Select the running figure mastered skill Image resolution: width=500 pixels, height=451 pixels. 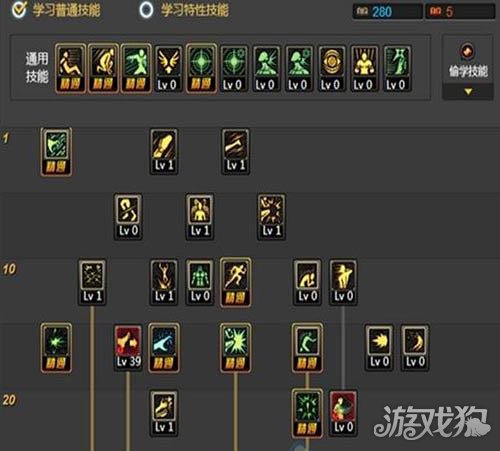tap(235, 282)
